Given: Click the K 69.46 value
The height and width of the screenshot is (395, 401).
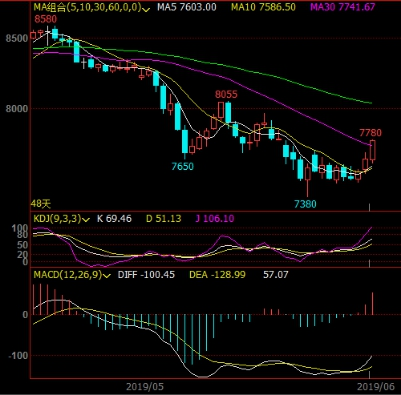Looking at the screenshot, I should [x=114, y=219].
